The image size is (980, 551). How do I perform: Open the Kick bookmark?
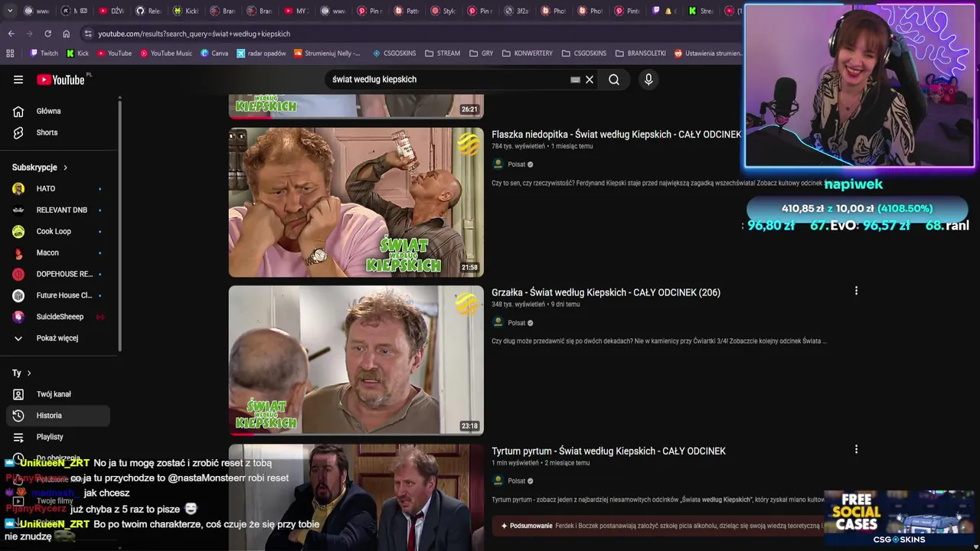click(77, 54)
